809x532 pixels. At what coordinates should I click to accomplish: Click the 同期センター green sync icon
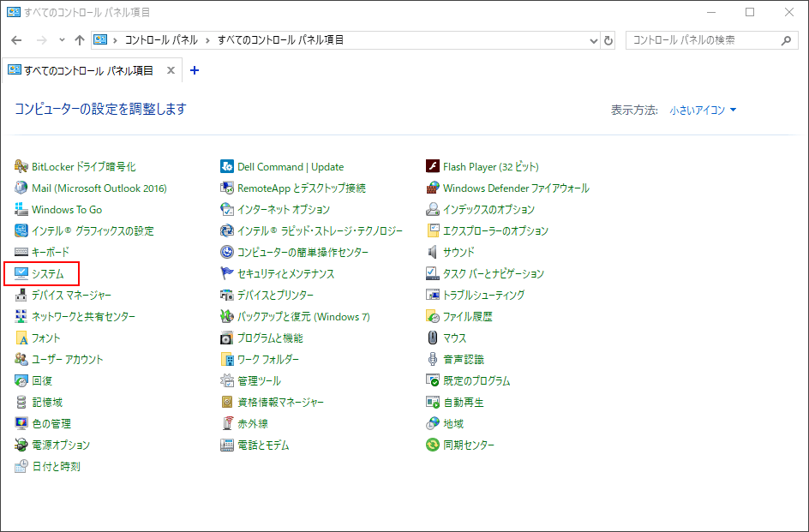pyautogui.click(x=433, y=445)
